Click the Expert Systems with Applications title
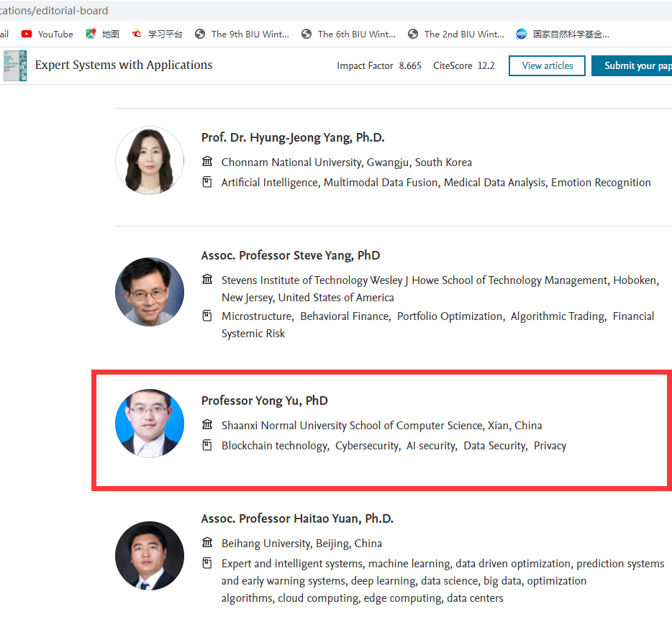 pos(124,65)
